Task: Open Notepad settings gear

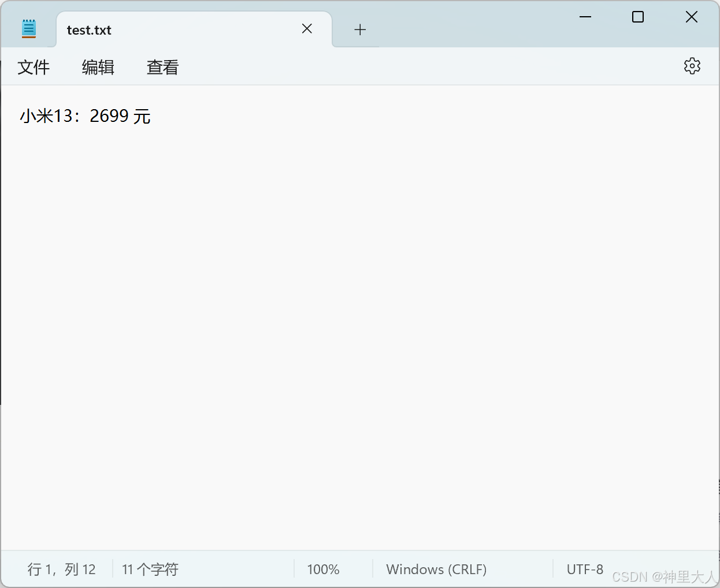Action: 692,66
